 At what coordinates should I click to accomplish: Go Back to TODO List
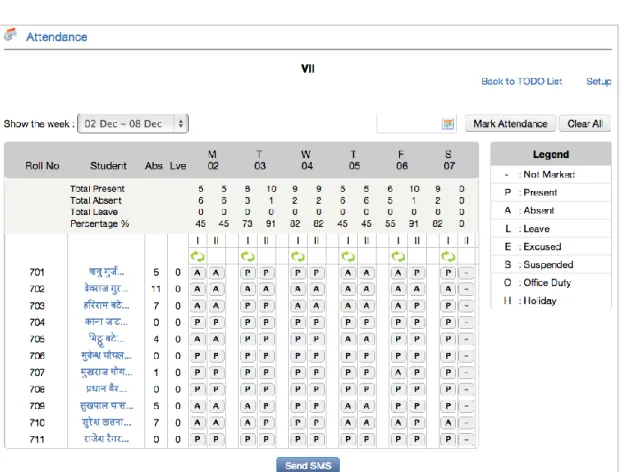click(522, 81)
